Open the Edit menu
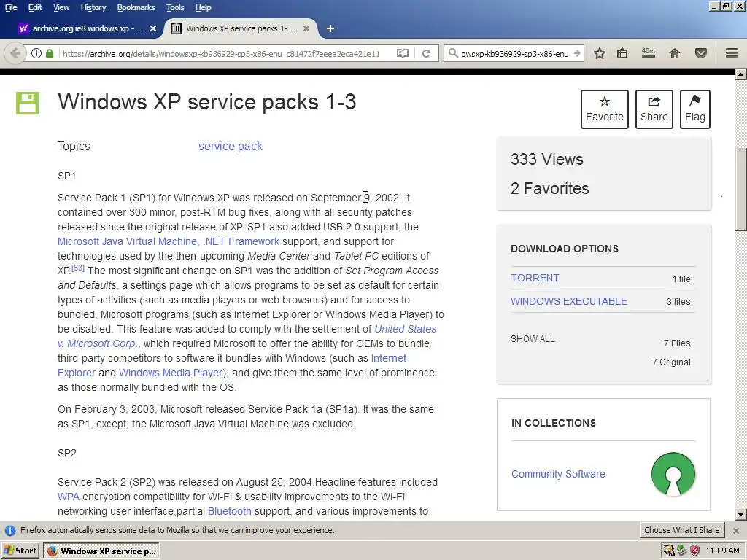Image resolution: width=747 pixels, height=560 pixels. 35,7
